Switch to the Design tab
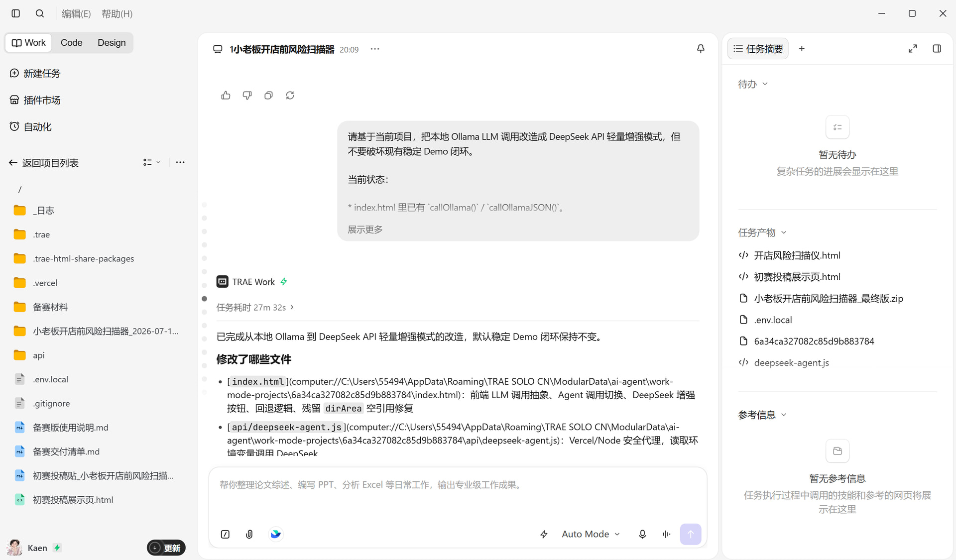This screenshot has height=560, width=956. pyautogui.click(x=112, y=43)
